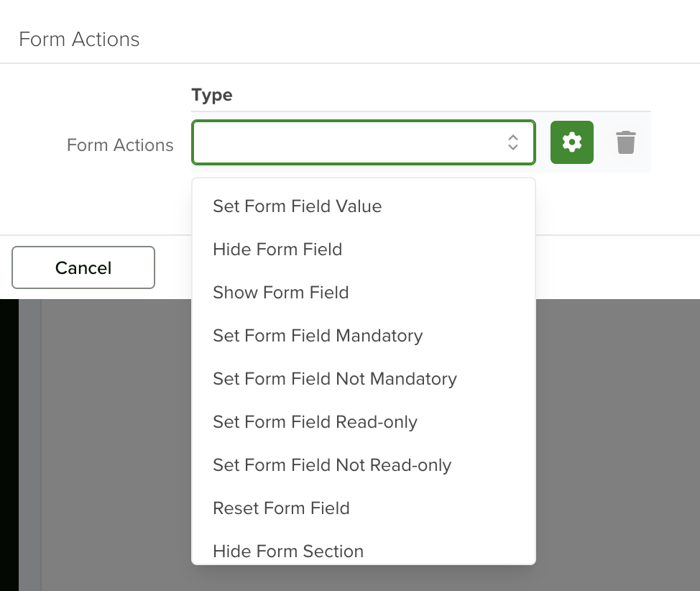Focus the Type combo box field
This screenshot has height=591, width=700.
point(364,142)
